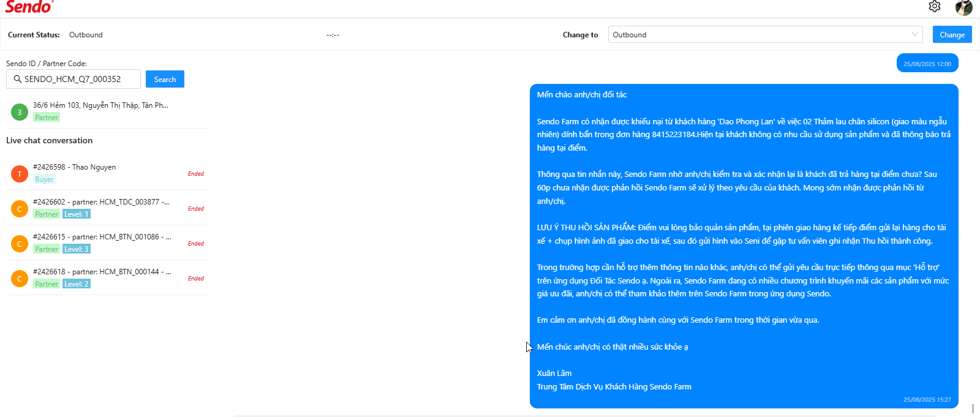Image resolution: width=980 pixels, height=417 pixels.
Task: Click the 'LƯU Ý THU HỒI SẢN PHẨM' paragraph
Action: pyautogui.click(x=741, y=234)
